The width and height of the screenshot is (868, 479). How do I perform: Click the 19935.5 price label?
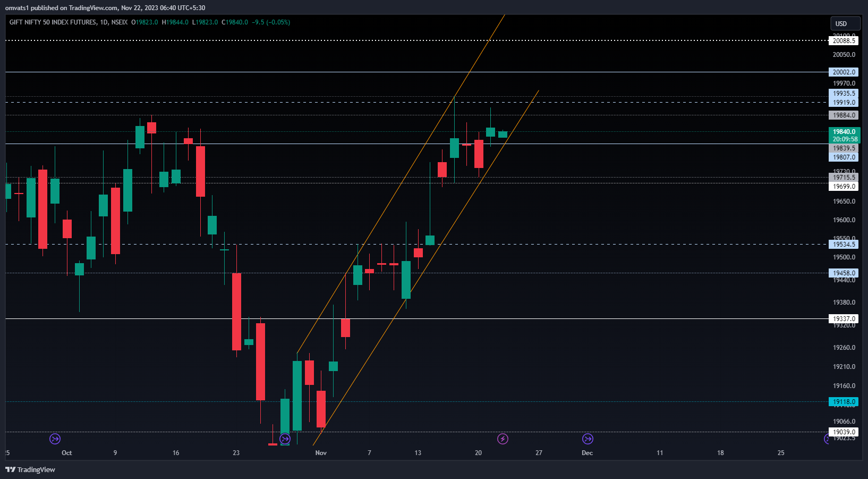click(x=844, y=94)
